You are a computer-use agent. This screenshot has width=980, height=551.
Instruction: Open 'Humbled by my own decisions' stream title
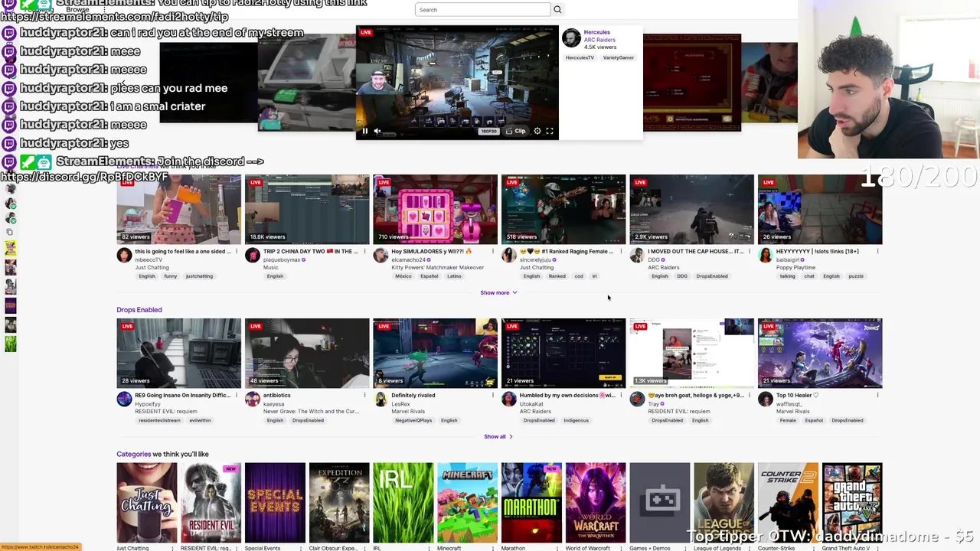tap(567, 396)
